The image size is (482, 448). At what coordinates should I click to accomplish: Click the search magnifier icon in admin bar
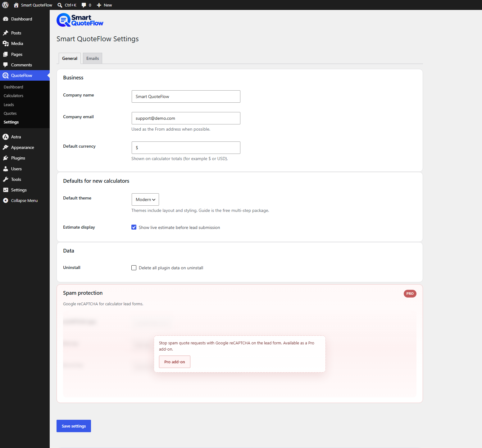60,5
